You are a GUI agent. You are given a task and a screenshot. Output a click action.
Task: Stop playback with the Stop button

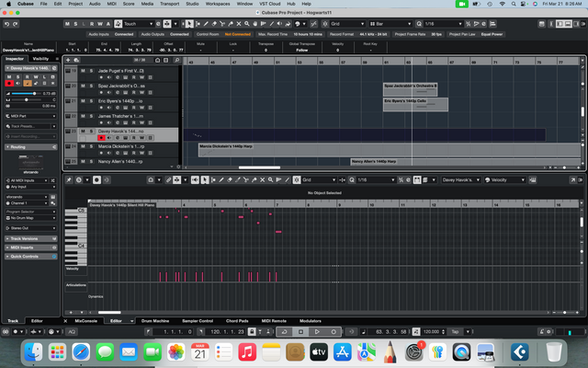[x=300, y=332]
